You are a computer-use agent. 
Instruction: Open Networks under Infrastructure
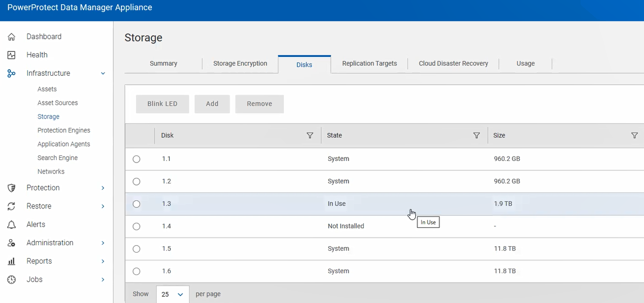tap(51, 171)
